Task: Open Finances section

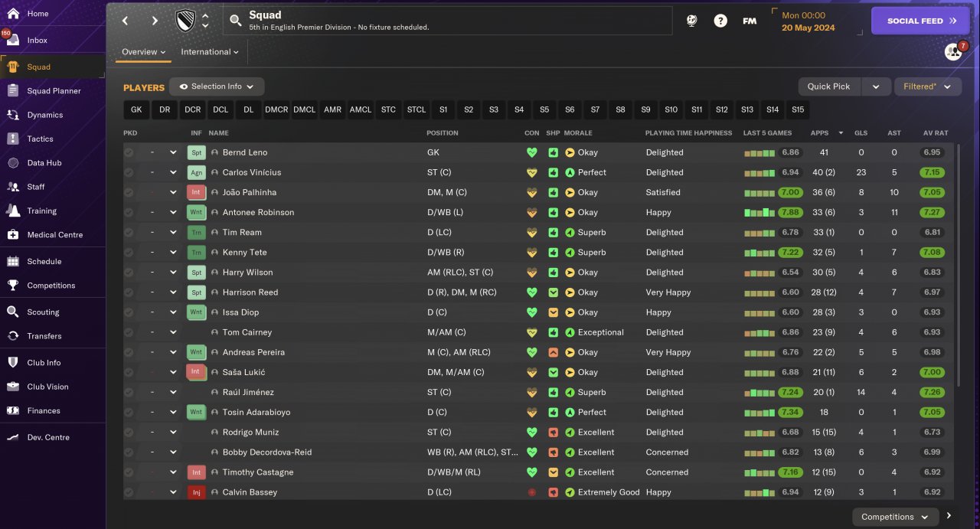Action: click(x=44, y=410)
